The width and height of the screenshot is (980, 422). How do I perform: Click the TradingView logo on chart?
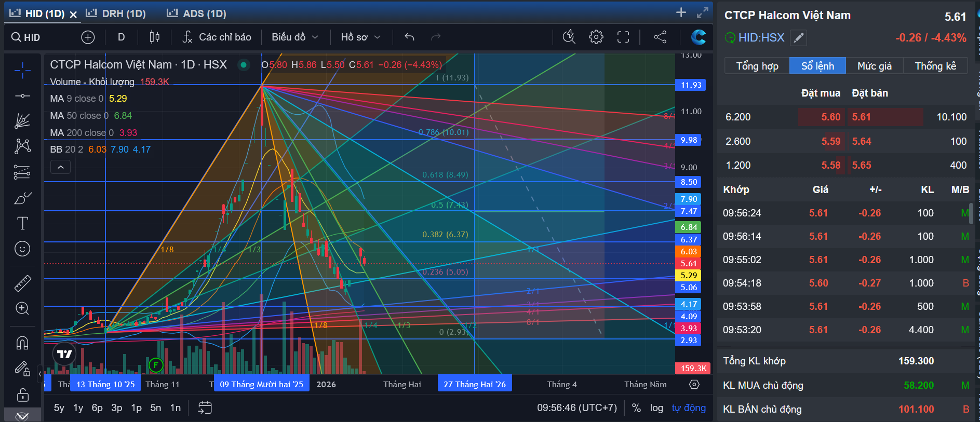coord(64,354)
